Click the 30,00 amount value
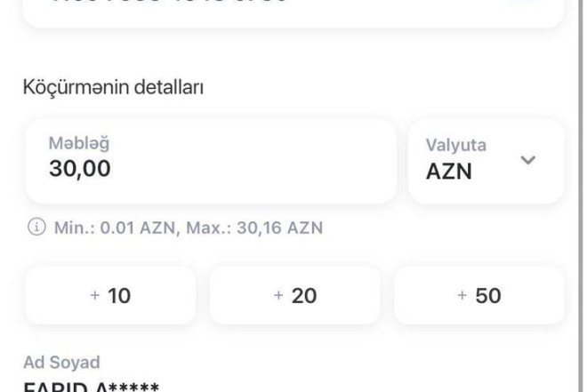Screen dimensions: 587x392 (80, 169)
